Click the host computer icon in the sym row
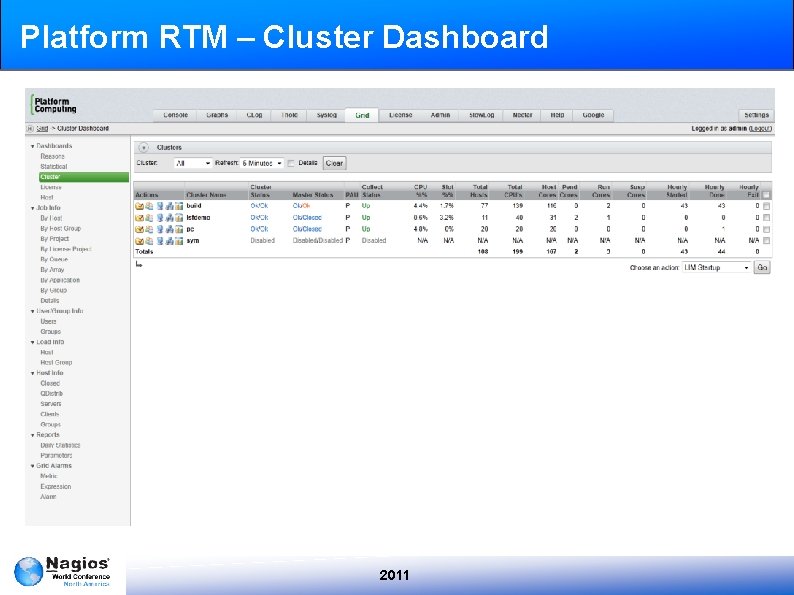Viewport: 794px width, 595px height. [x=160, y=241]
